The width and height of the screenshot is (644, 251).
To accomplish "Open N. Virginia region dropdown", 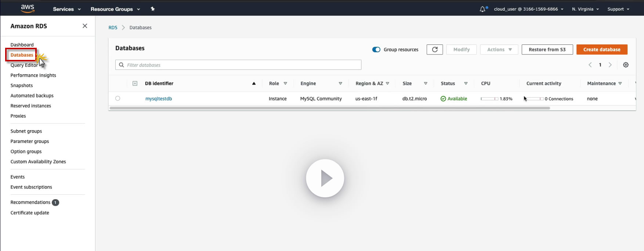I will pos(585,9).
